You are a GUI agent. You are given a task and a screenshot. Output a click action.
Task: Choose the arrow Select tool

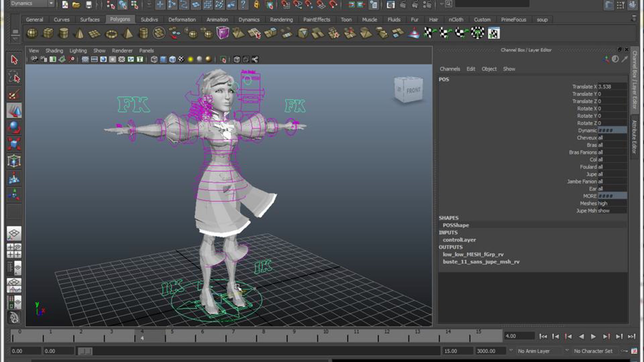point(14,60)
